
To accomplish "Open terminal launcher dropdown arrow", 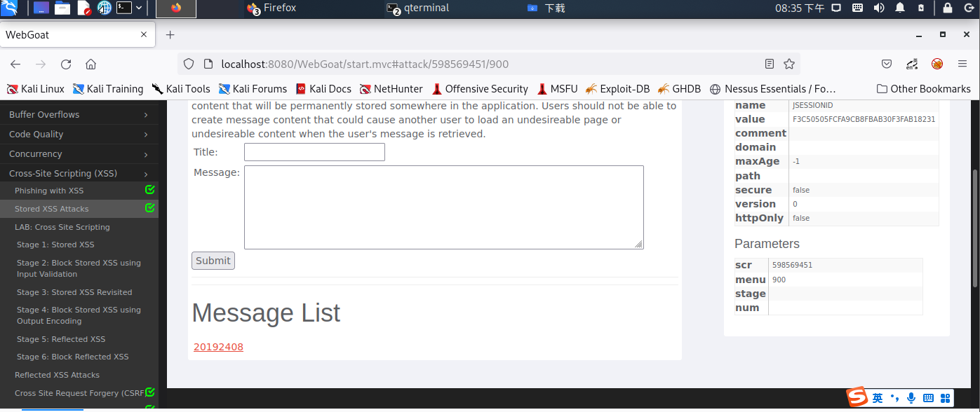I will pyautogui.click(x=139, y=8).
